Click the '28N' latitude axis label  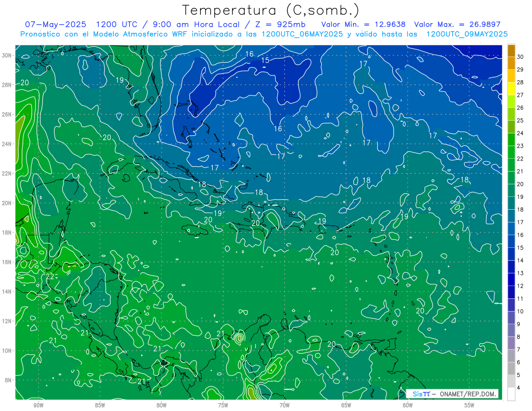pos(7,85)
